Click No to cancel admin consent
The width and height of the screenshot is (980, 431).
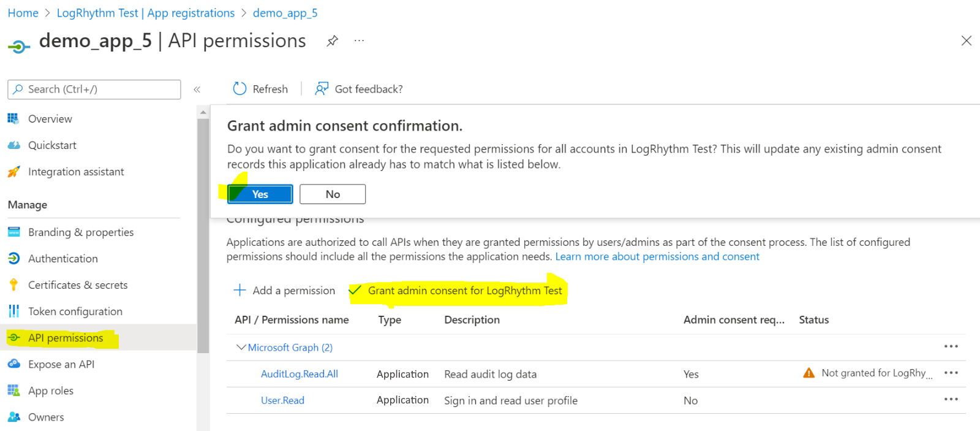(x=333, y=194)
